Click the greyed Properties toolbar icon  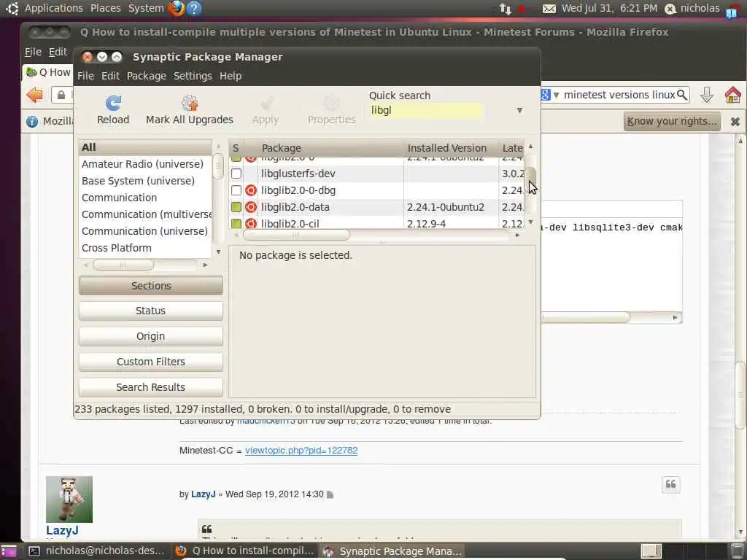tap(332, 104)
